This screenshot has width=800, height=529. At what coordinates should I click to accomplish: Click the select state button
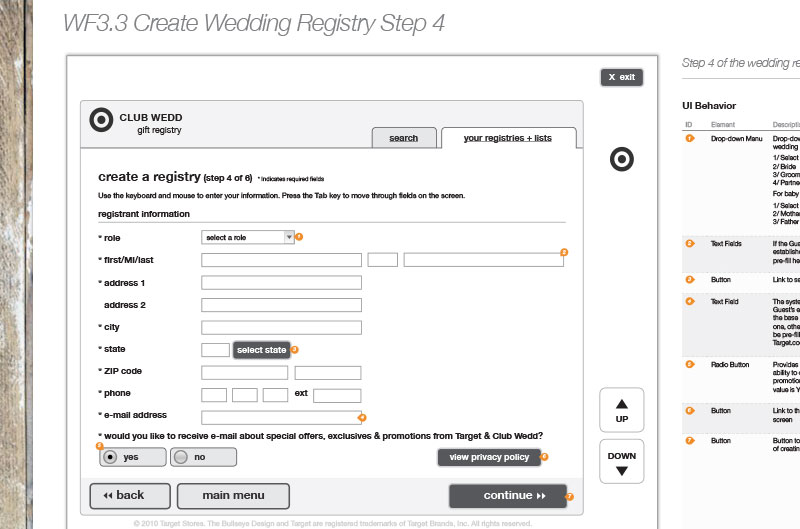[261, 350]
